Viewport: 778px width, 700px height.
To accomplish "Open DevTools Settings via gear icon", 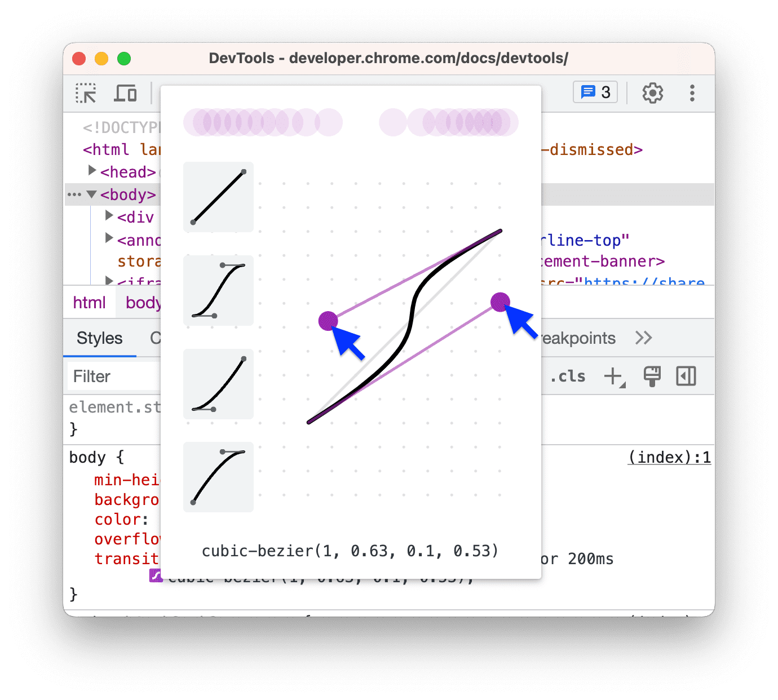I will coord(652,92).
